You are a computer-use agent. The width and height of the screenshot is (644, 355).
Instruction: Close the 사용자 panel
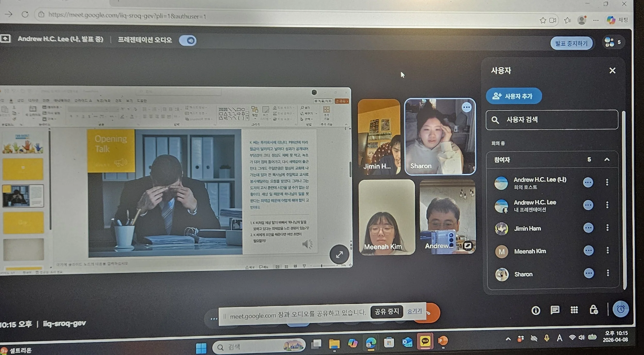(612, 71)
